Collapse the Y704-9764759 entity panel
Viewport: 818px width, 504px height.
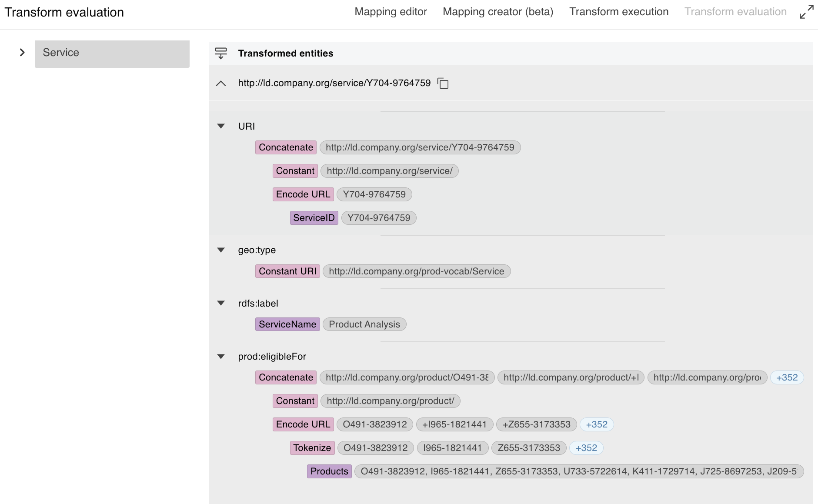pyautogui.click(x=221, y=83)
